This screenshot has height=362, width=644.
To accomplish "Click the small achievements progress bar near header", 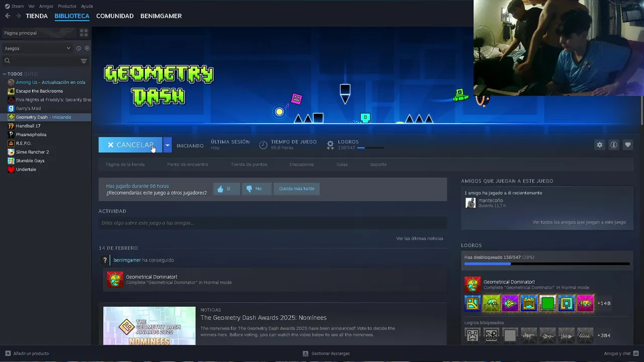I will (x=370, y=148).
